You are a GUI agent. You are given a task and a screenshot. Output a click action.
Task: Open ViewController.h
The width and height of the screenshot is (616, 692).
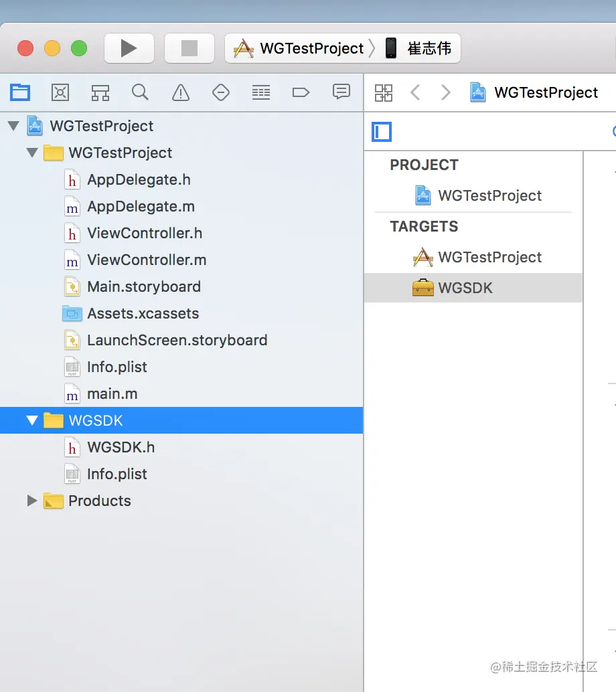[x=181, y=233]
